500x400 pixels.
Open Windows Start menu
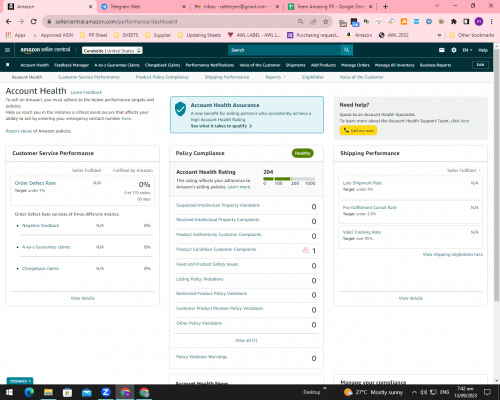(x=9, y=392)
